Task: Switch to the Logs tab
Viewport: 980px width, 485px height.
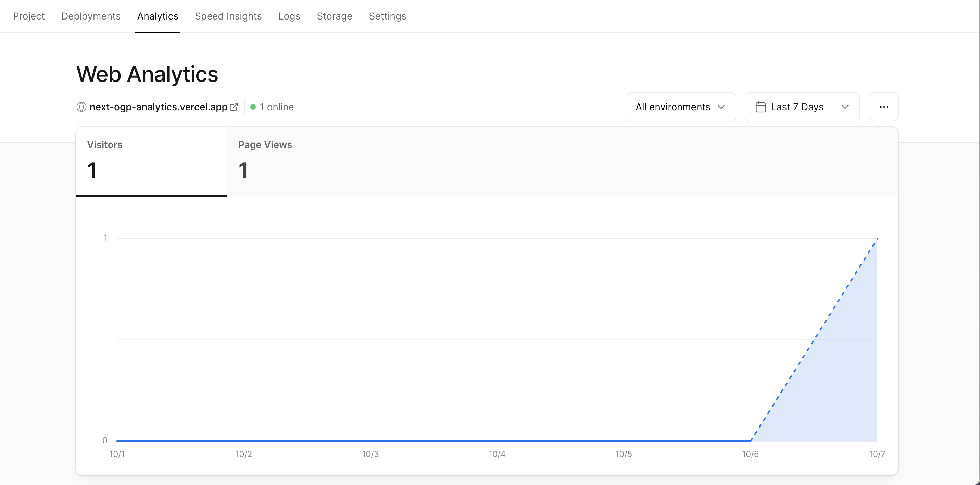Action: [x=289, y=16]
